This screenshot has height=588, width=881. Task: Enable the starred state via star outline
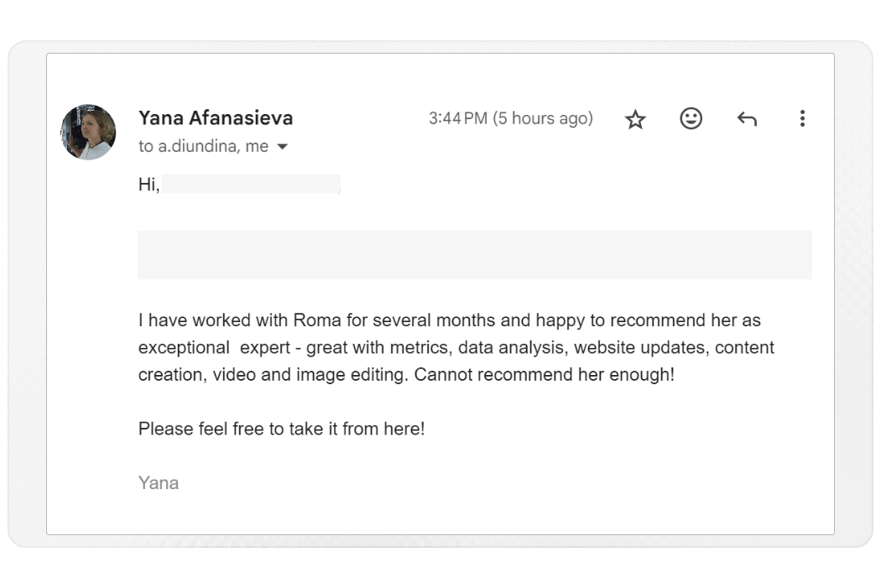point(635,118)
